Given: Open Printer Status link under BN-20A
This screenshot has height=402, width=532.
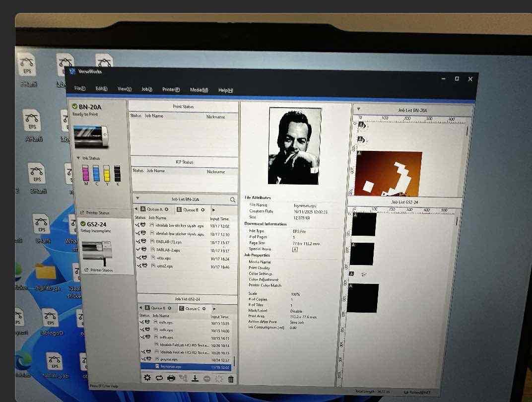Looking at the screenshot, I should click(x=95, y=213).
